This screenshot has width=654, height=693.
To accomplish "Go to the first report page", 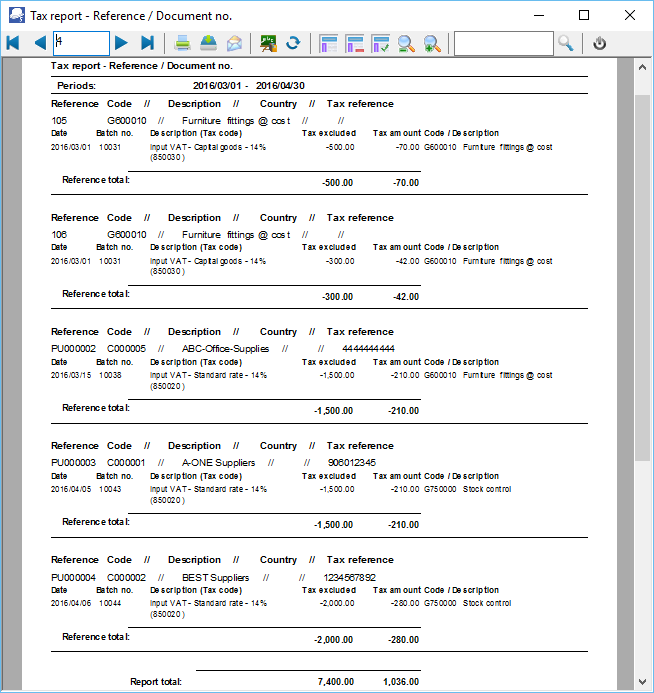I will click(x=13, y=43).
